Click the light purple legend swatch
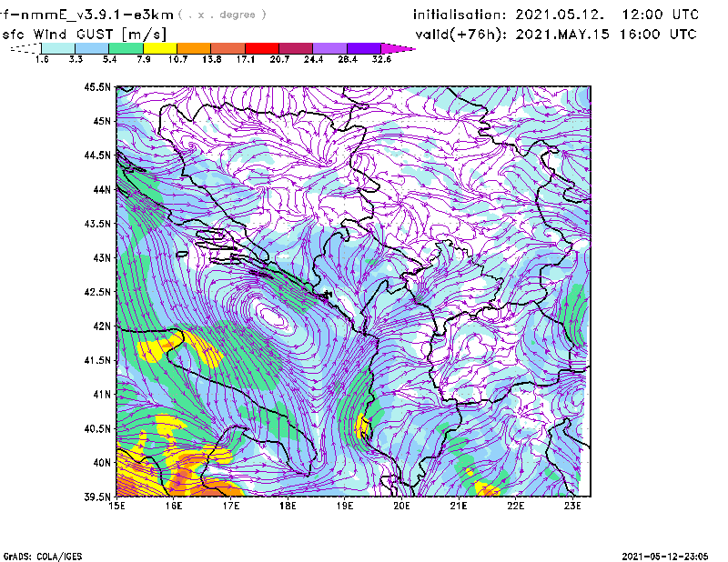 329,48
